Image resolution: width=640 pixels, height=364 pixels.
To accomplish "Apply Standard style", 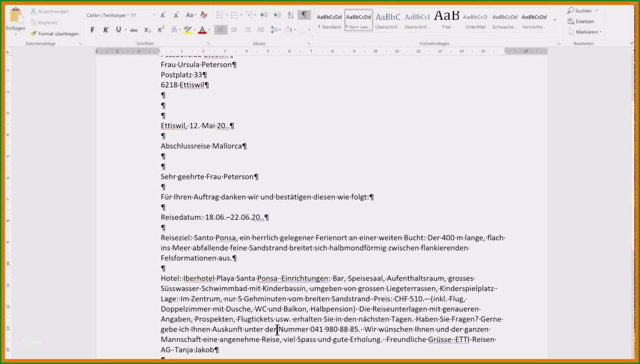I will [x=329, y=20].
